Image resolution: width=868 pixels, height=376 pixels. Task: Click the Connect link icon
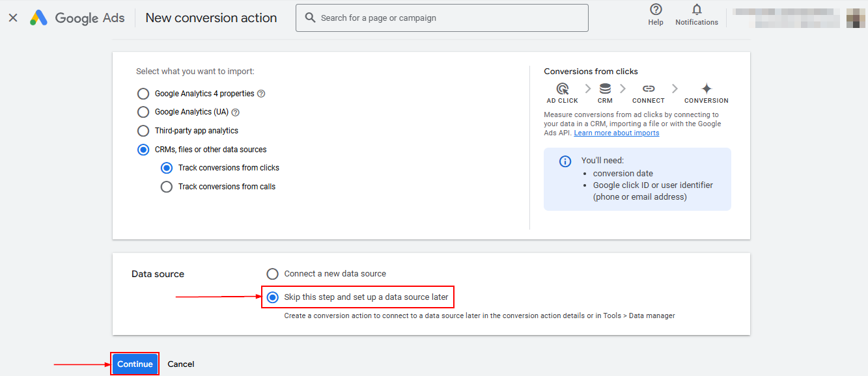click(x=648, y=88)
